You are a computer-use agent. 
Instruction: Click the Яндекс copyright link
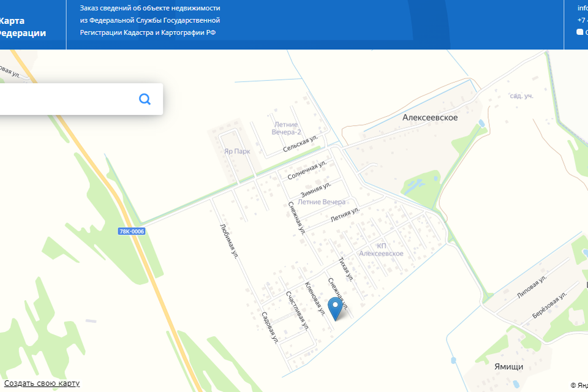[x=579, y=385]
